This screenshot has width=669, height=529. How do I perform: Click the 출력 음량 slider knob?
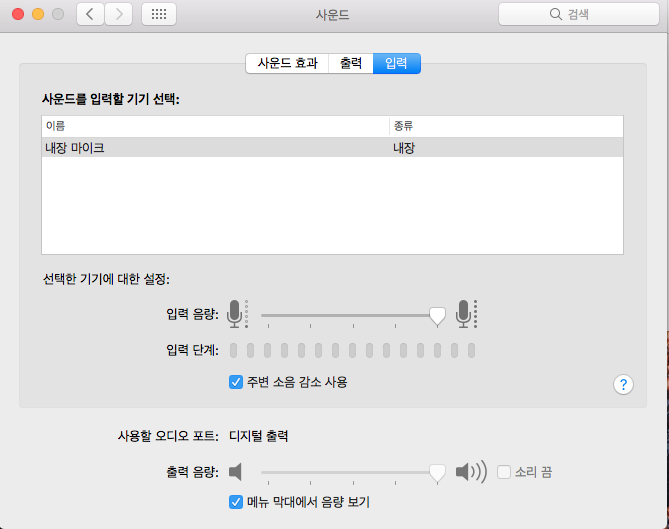coord(437,473)
